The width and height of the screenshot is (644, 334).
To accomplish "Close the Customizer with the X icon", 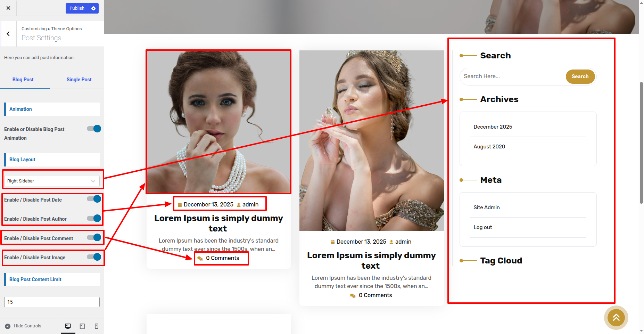I will click(8, 8).
